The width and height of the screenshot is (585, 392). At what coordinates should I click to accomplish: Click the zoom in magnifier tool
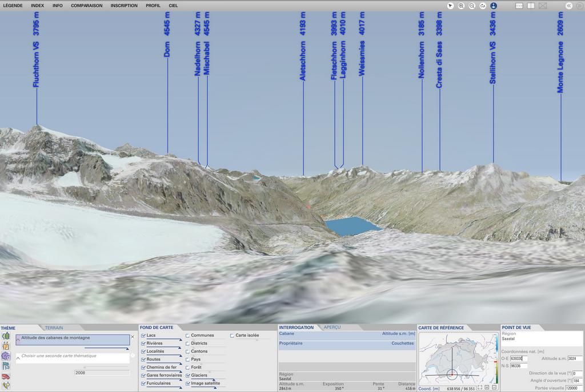(461, 6)
